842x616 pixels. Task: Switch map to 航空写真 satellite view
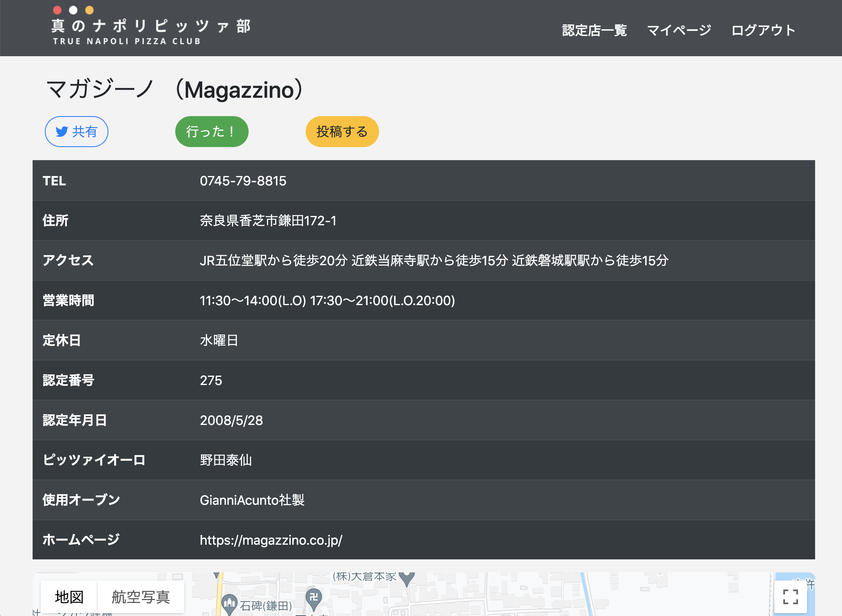coord(141,597)
